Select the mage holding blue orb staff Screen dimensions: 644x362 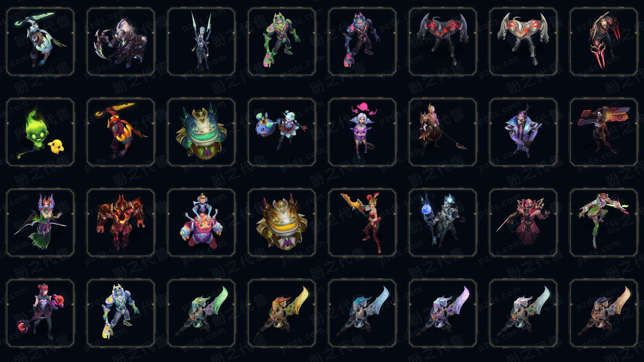pos(443,223)
